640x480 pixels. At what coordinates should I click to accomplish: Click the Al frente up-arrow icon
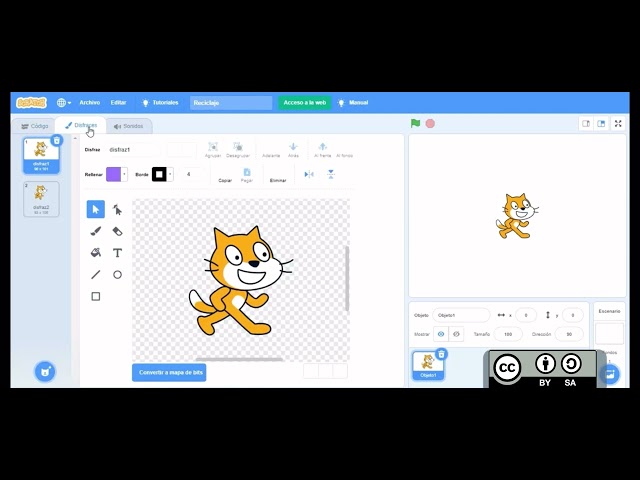point(322,147)
